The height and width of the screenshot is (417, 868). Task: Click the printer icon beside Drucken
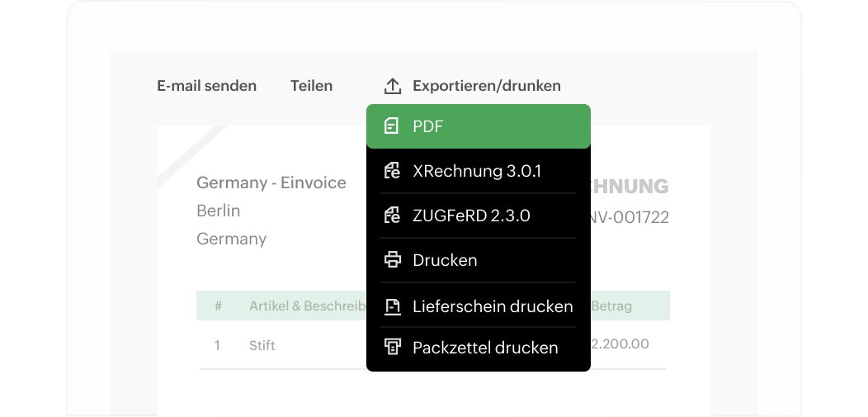pos(393,260)
